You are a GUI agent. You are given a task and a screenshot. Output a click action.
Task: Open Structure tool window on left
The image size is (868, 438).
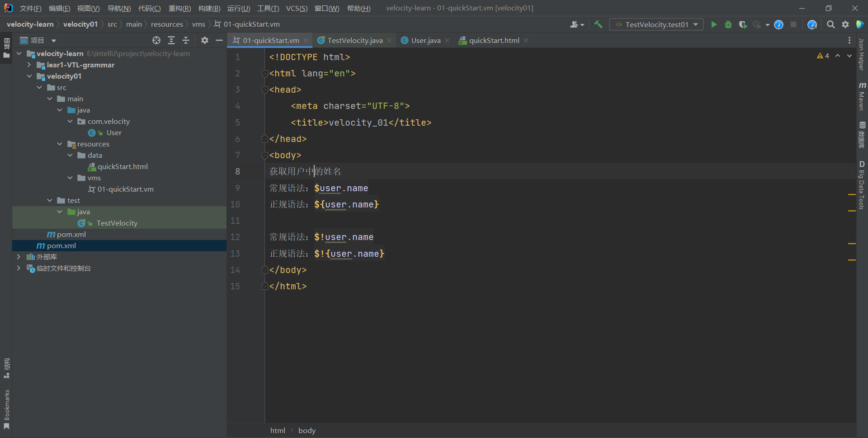6,368
